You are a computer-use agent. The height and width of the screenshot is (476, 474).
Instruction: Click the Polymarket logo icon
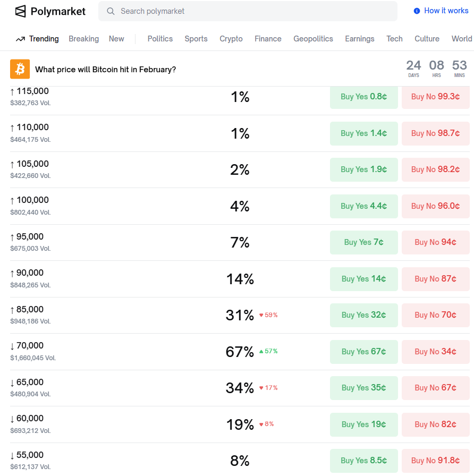(x=20, y=11)
